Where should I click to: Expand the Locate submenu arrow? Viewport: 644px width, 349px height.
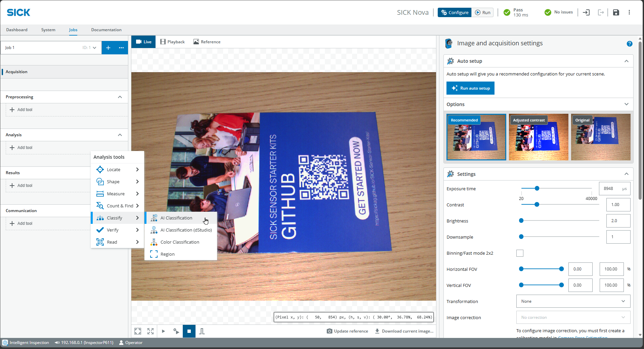pyautogui.click(x=137, y=169)
